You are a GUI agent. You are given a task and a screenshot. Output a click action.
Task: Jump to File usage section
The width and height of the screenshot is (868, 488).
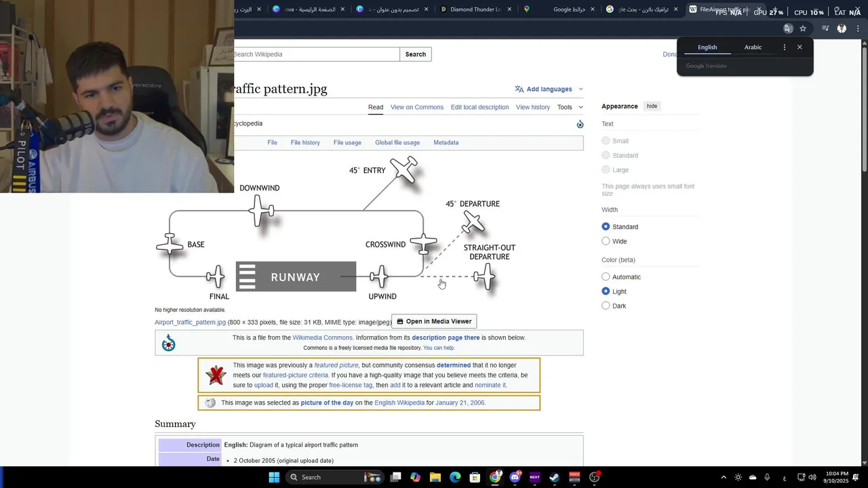point(347,142)
